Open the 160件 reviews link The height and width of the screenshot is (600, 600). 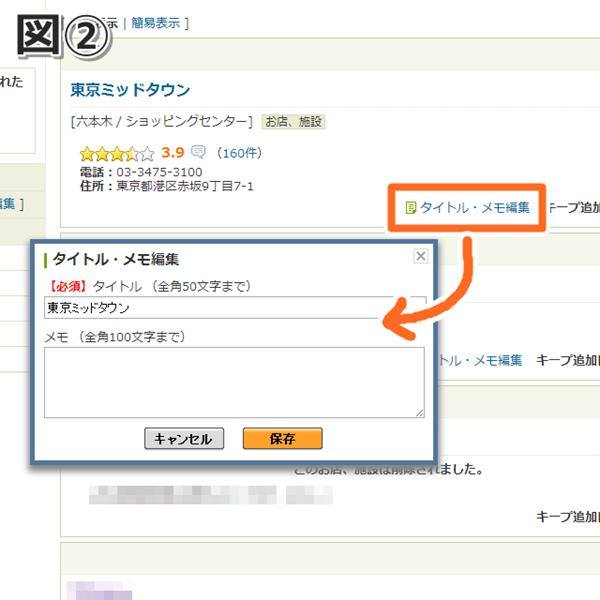[240, 153]
